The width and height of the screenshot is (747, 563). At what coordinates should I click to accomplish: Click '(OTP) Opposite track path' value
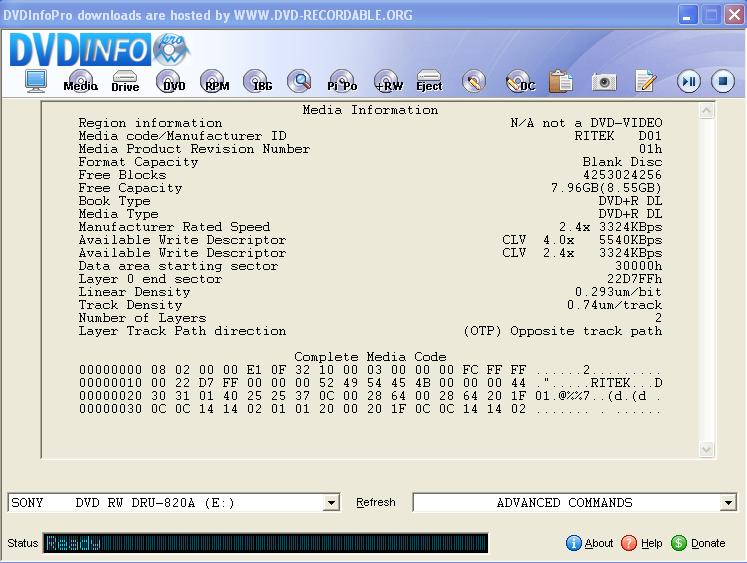pyautogui.click(x=563, y=331)
